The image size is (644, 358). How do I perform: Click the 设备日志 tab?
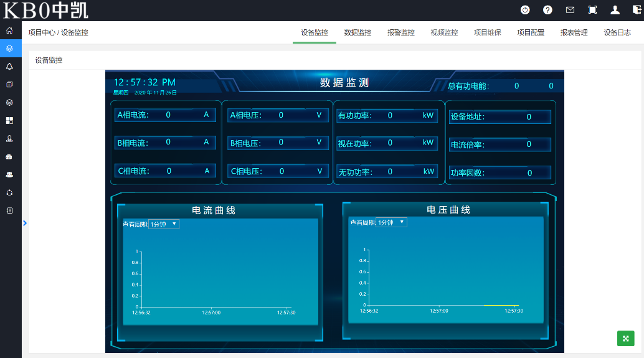tap(617, 32)
